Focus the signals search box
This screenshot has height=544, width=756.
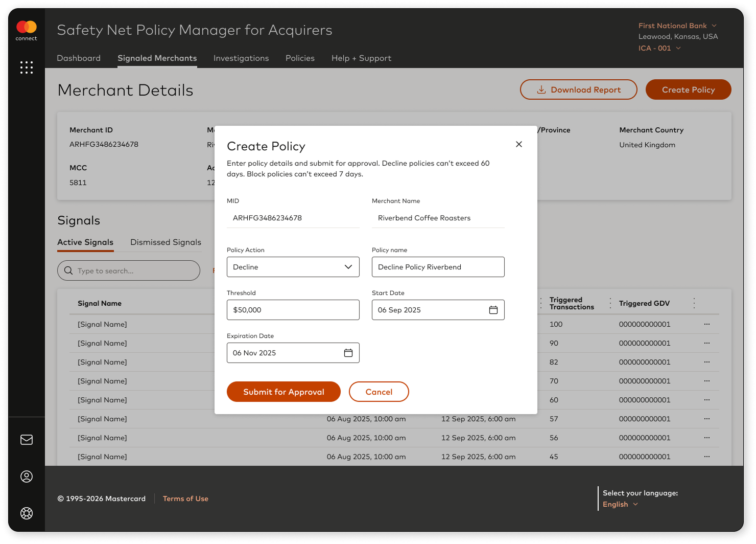point(129,270)
